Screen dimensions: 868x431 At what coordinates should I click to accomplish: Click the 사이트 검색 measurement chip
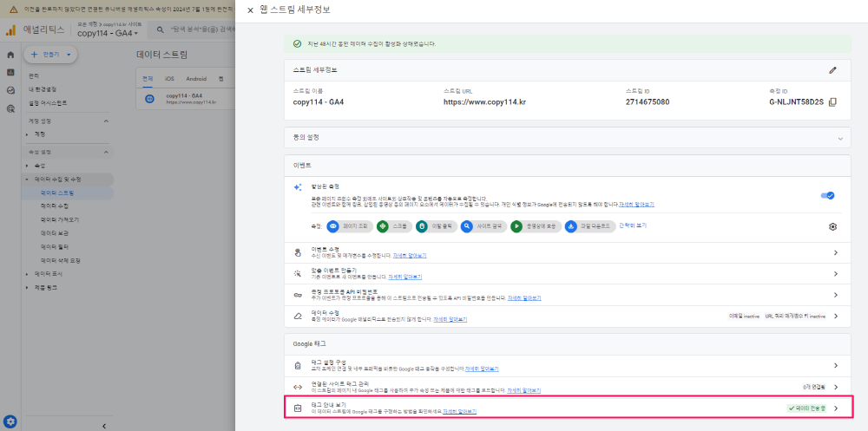[x=483, y=226]
